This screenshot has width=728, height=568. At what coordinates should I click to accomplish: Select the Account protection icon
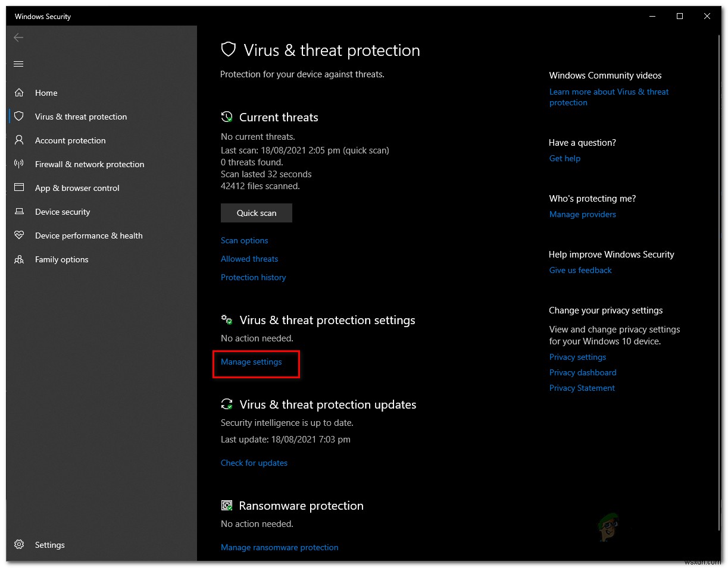tap(18, 140)
